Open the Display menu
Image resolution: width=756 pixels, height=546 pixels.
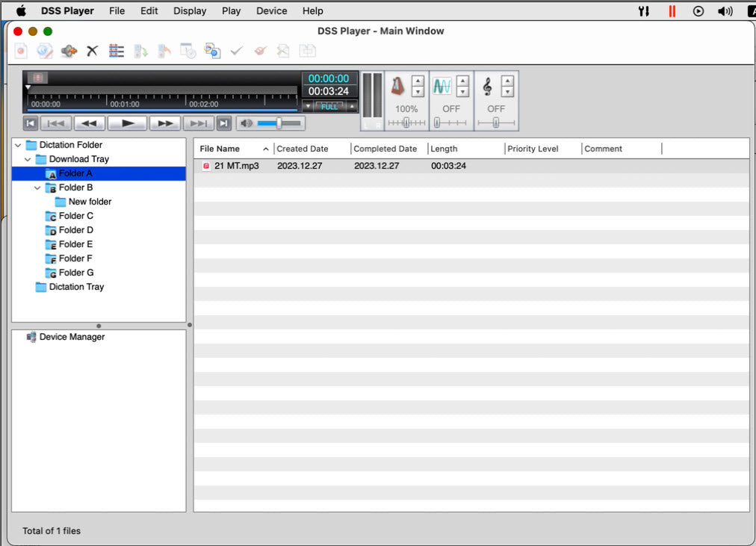tap(190, 10)
